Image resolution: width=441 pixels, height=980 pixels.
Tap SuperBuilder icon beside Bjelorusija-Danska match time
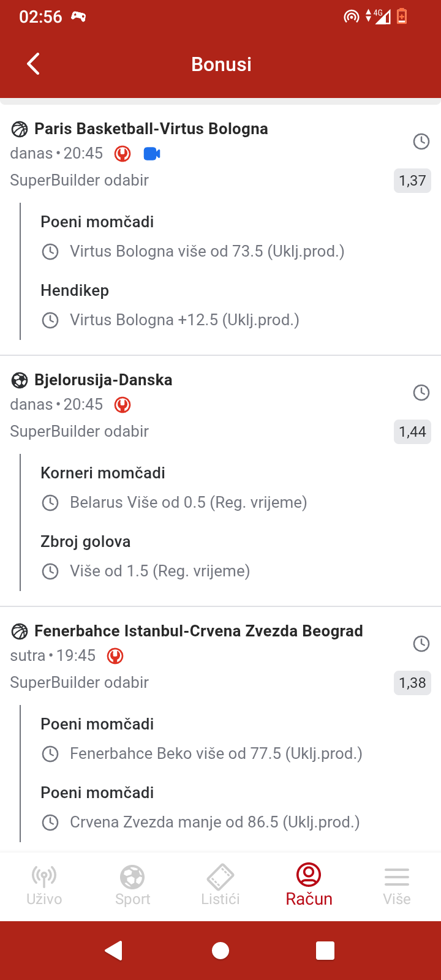(x=123, y=404)
